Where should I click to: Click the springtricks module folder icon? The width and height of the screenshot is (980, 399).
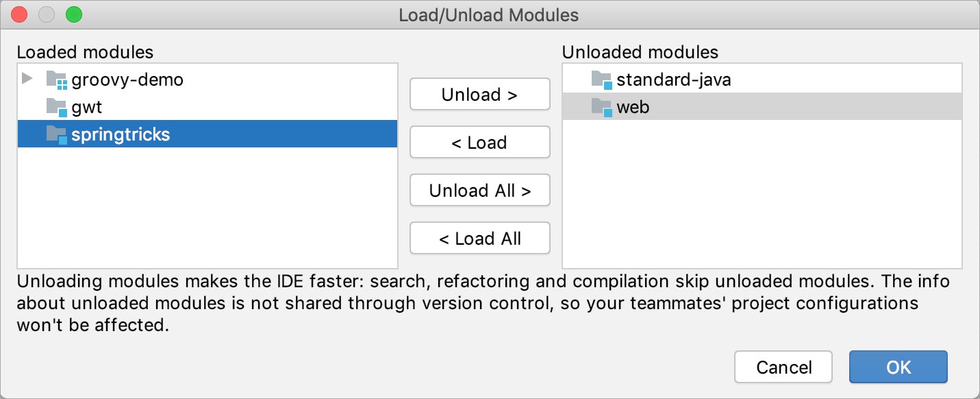pos(57,135)
